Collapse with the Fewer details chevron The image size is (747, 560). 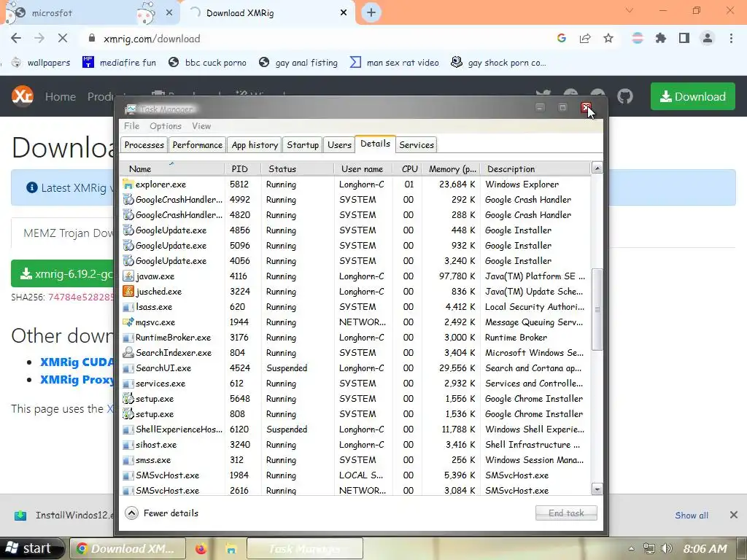pos(131,513)
